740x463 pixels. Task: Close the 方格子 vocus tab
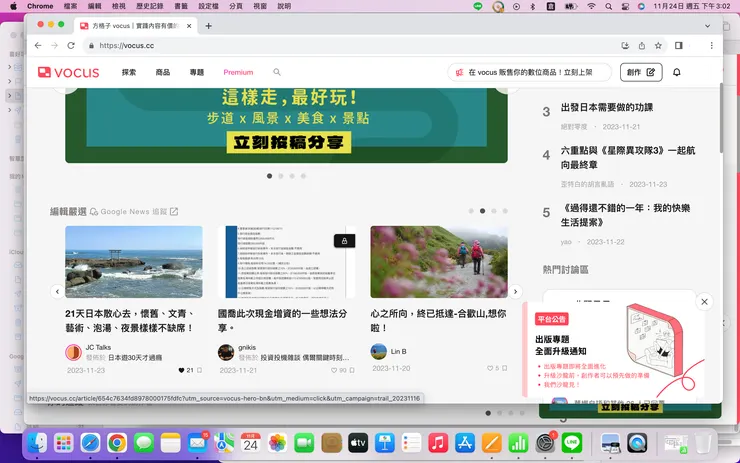[x=189, y=26]
